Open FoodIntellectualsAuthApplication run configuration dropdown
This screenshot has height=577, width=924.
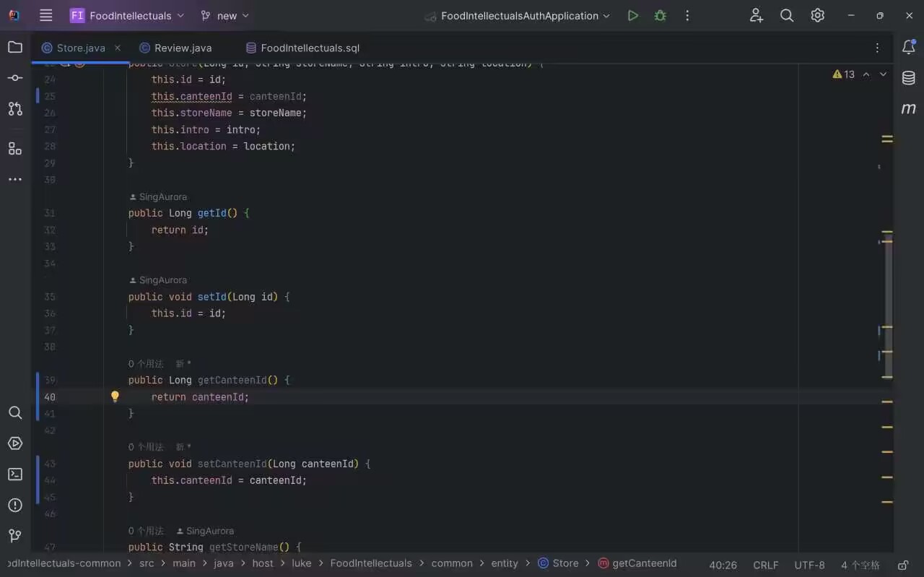click(517, 15)
